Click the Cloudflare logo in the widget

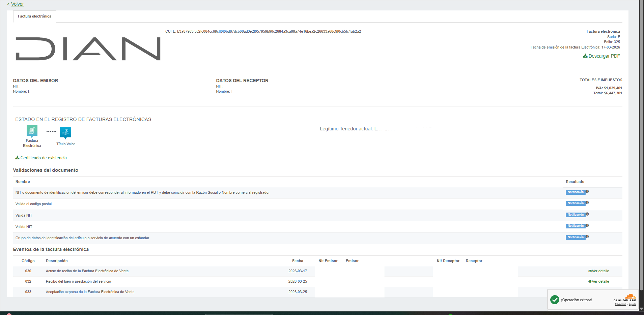[625, 298]
